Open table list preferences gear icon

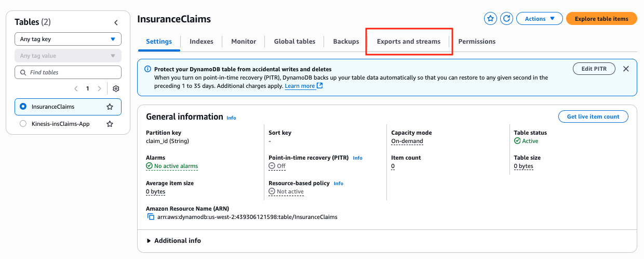point(116,89)
